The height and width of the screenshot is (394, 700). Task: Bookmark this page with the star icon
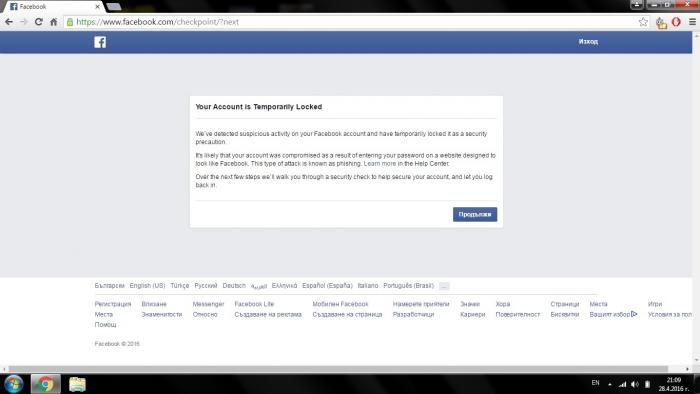pyautogui.click(x=643, y=22)
